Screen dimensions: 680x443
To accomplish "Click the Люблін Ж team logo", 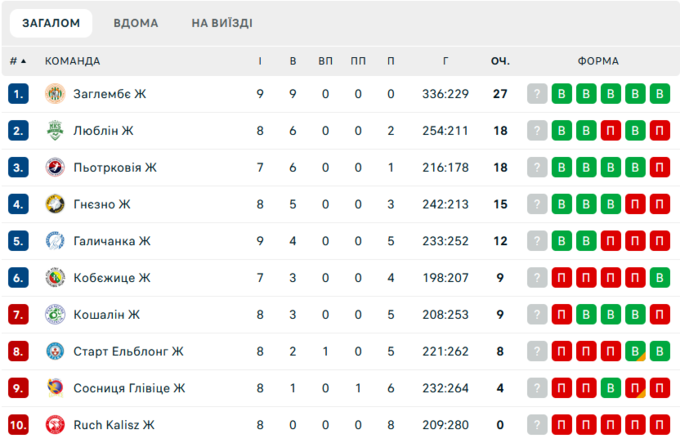I will click(54, 131).
